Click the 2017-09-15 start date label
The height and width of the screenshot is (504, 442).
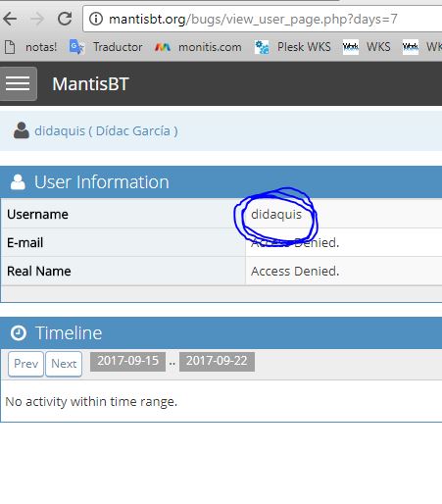127,362
